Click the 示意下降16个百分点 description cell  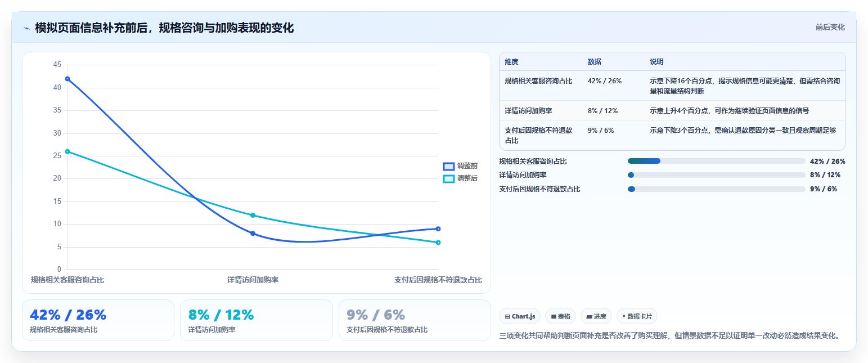tap(745, 86)
